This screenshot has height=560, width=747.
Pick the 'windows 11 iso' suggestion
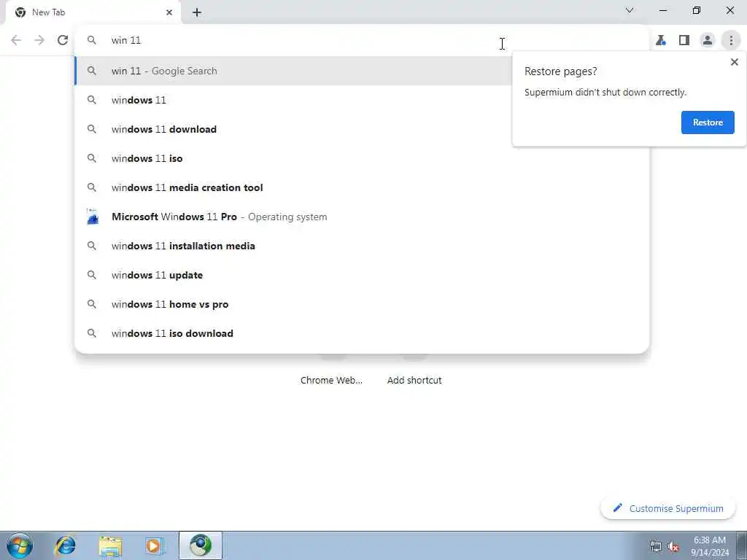click(362, 158)
